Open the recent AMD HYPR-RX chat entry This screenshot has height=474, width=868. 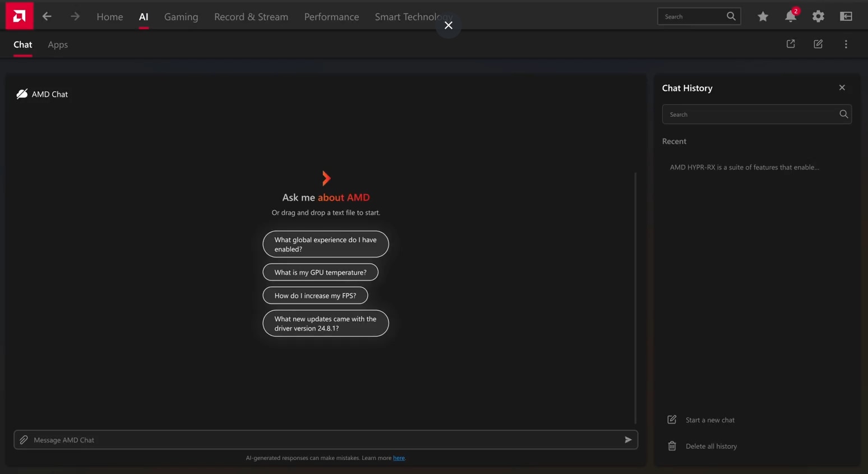[x=745, y=167]
